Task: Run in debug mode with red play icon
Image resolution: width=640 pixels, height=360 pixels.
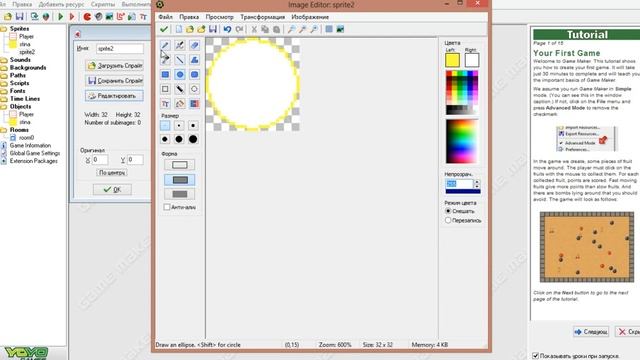Action: click(72, 17)
